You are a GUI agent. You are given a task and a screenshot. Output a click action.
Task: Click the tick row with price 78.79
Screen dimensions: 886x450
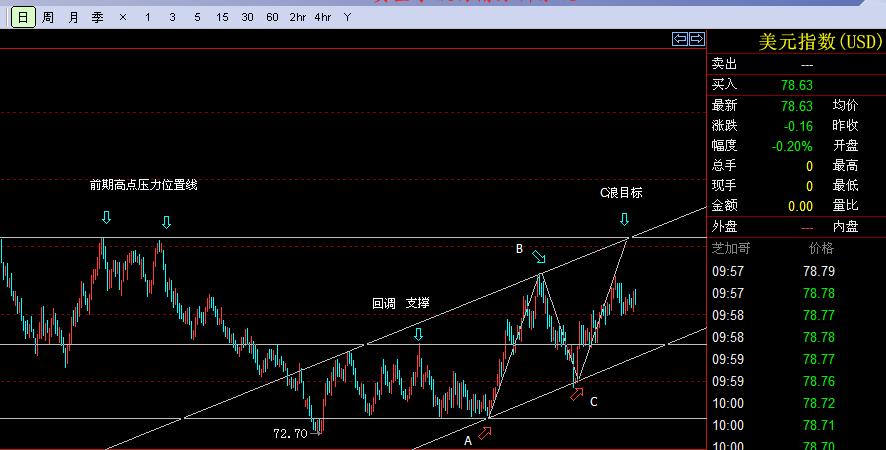point(796,271)
